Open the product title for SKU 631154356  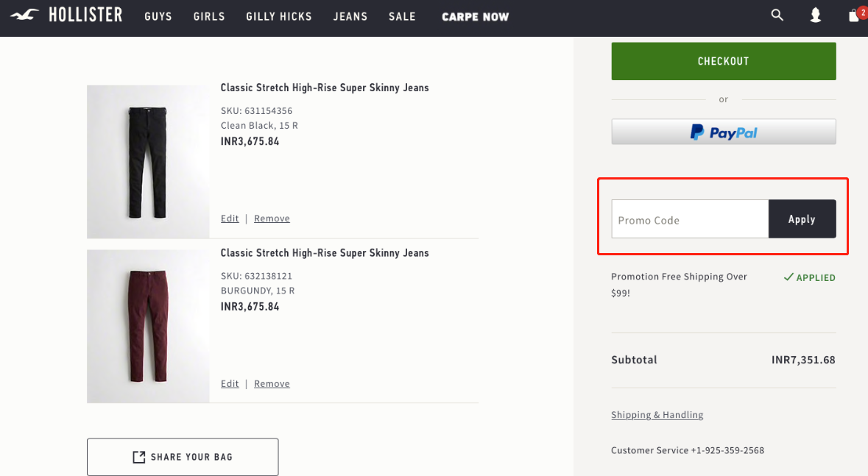325,88
